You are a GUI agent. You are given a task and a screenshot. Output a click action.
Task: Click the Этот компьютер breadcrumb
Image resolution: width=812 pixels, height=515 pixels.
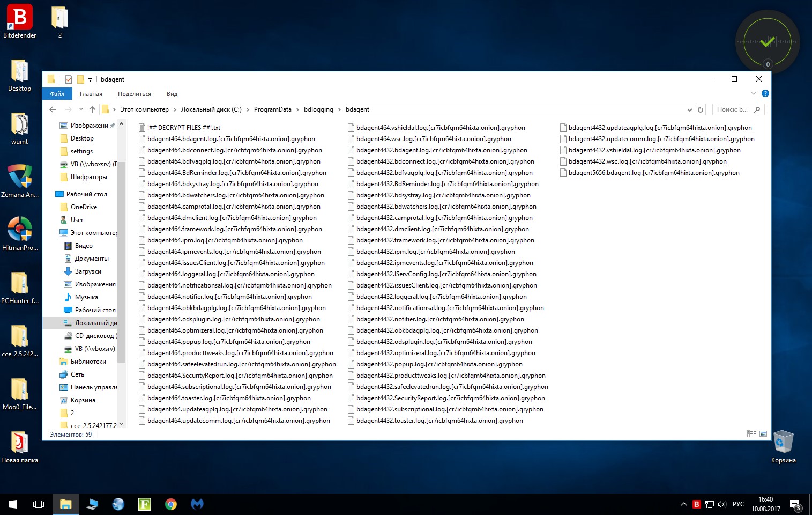click(144, 109)
